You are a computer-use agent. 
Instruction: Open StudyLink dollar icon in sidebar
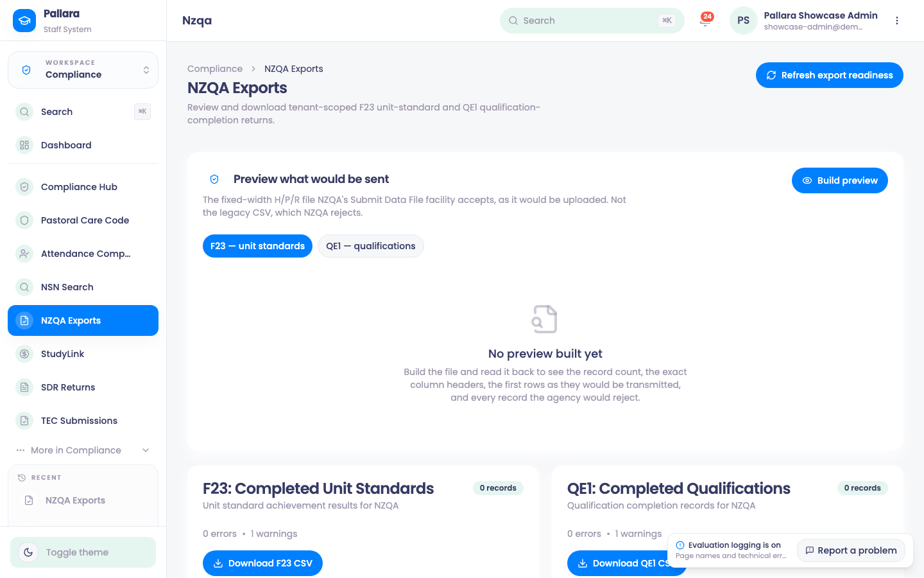[x=24, y=354]
